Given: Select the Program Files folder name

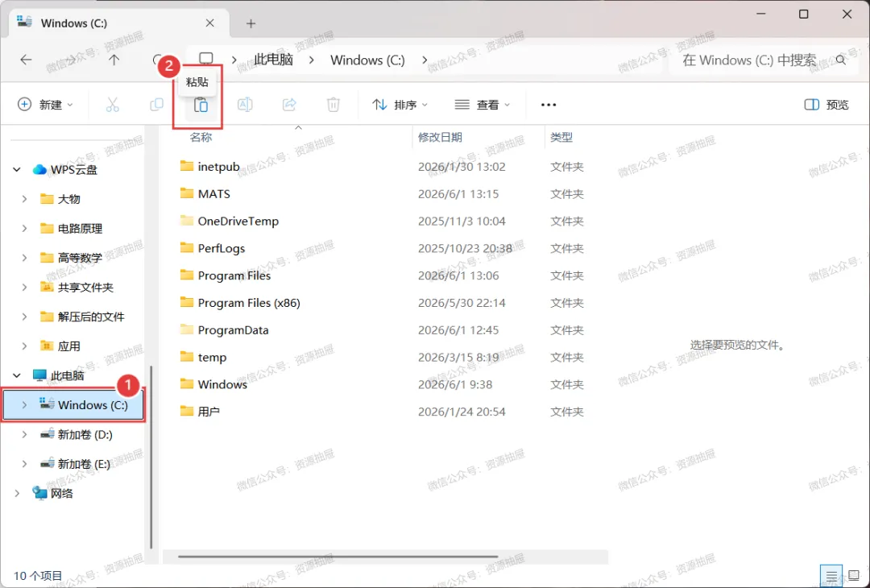Looking at the screenshot, I should (x=234, y=275).
